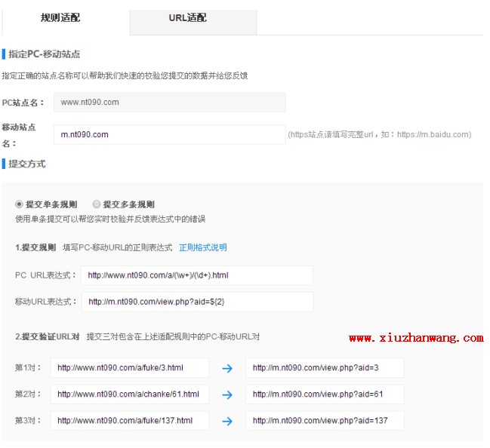Click the 移动URL表达式 input field
Image resolution: width=490 pixels, height=448 pixels.
[196, 302]
